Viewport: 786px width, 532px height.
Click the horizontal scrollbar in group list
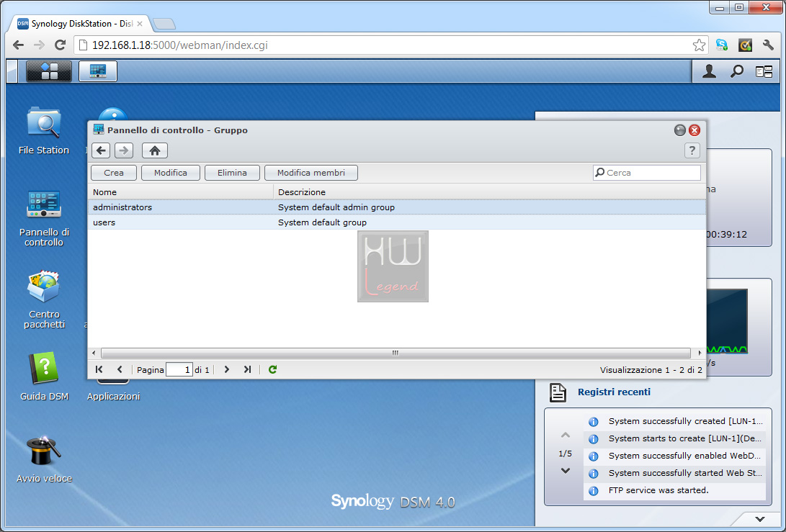pos(396,353)
